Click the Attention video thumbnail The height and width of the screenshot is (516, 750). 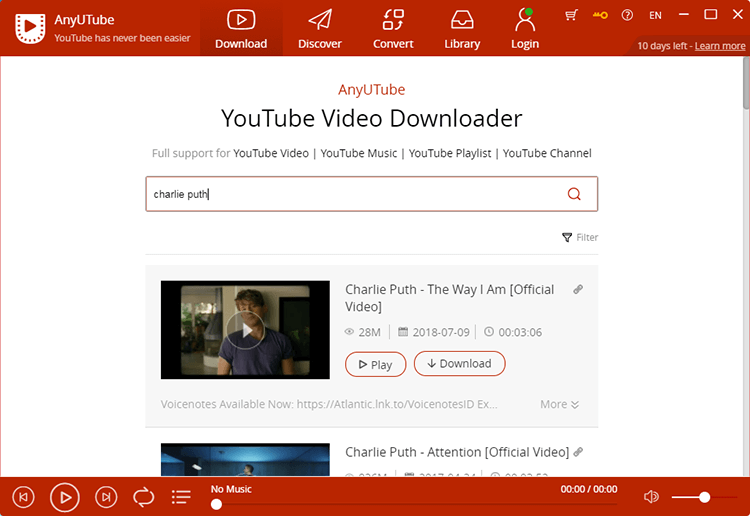pyautogui.click(x=245, y=460)
